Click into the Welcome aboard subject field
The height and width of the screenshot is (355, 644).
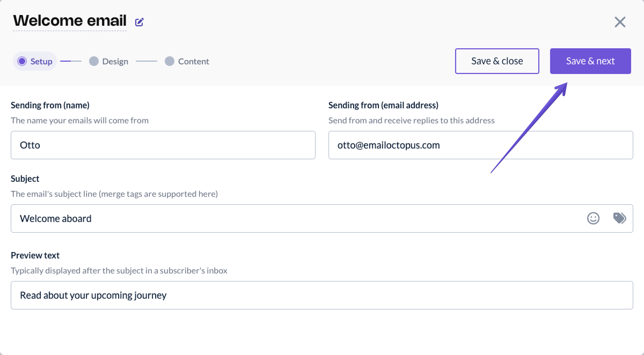pyautogui.click(x=295, y=219)
